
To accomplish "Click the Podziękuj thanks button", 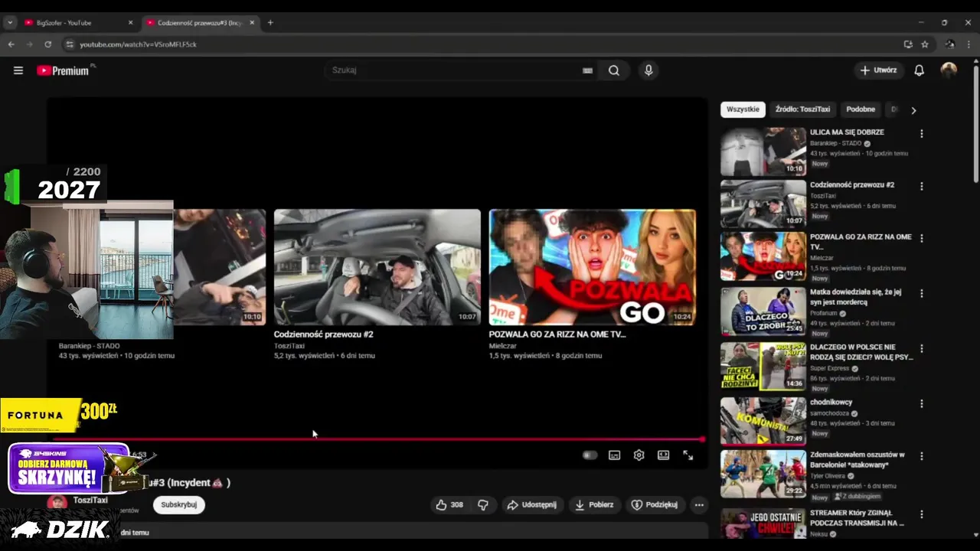I will [655, 505].
